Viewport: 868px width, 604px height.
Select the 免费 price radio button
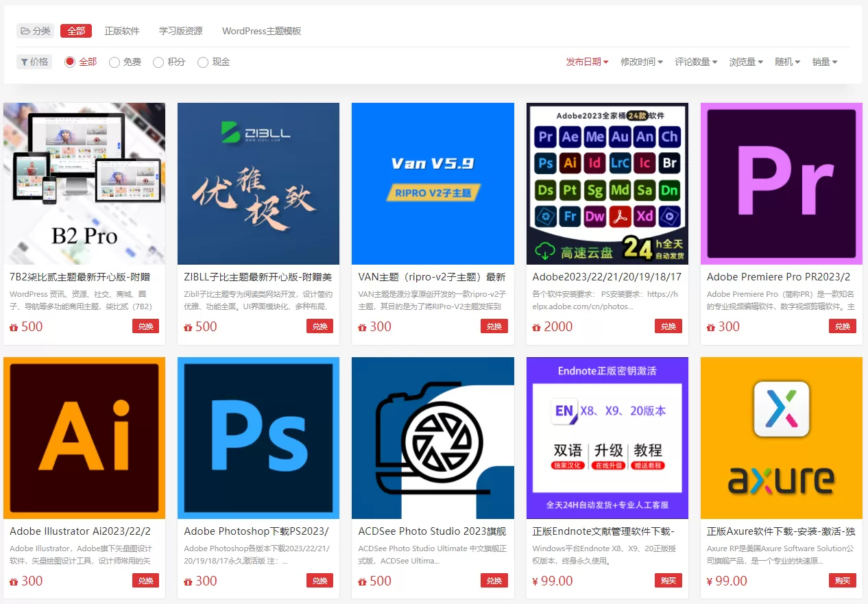[114, 62]
